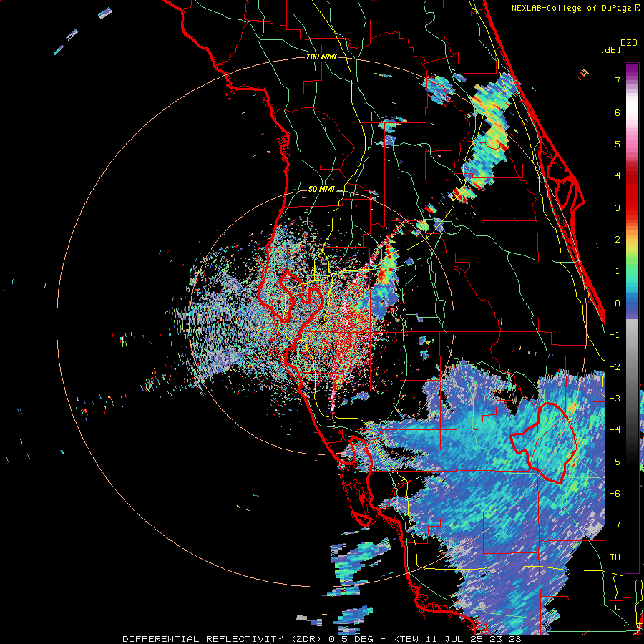Image resolution: width=644 pixels, height=644 pixels.
Task: Click the -7 value on color scale
Action: [615, 525]
